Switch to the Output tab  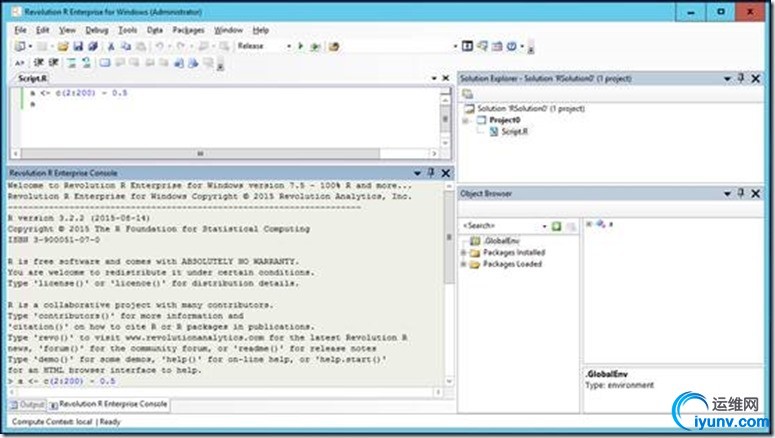pyautogui.click(x=27, y=405)
